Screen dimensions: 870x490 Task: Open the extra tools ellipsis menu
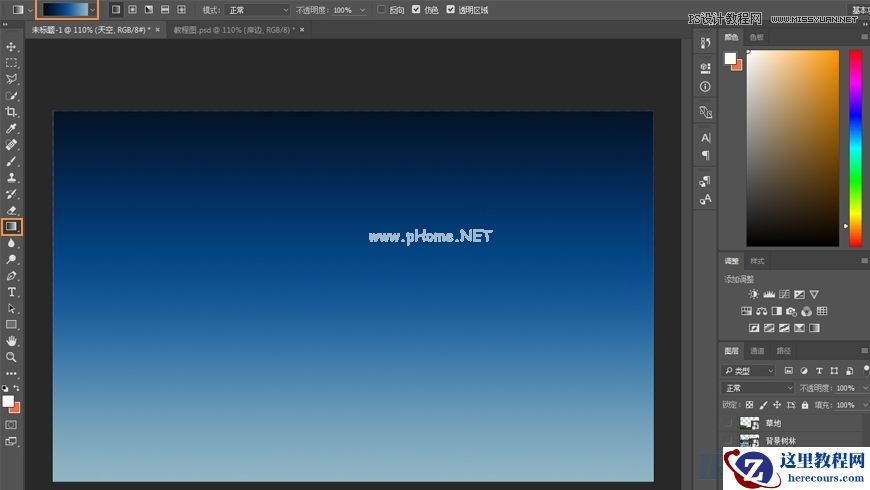tap(11, 373)
